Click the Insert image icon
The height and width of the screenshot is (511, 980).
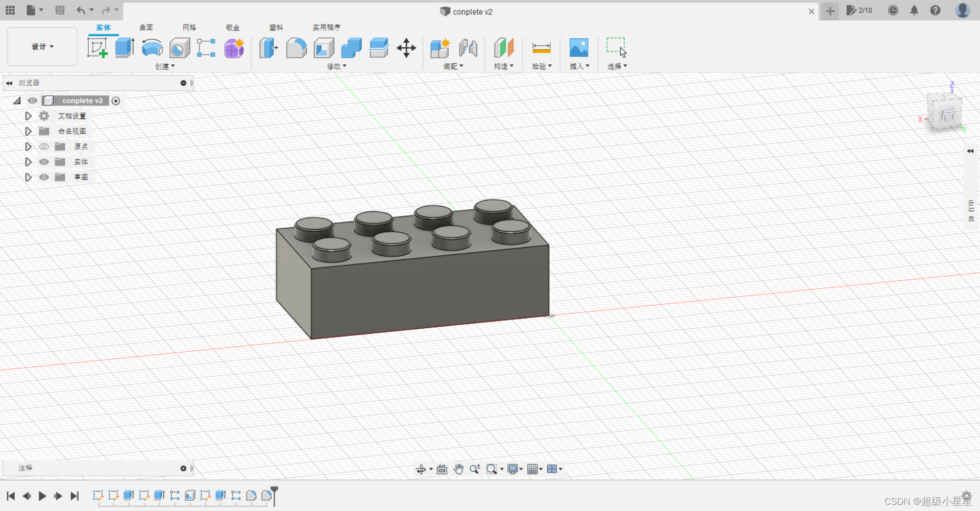pos(579,48)
